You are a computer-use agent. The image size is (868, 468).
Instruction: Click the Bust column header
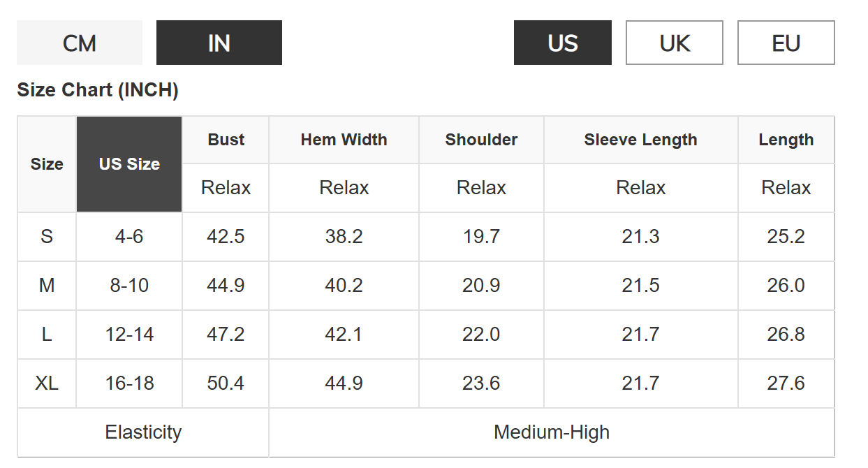point(226,140)
